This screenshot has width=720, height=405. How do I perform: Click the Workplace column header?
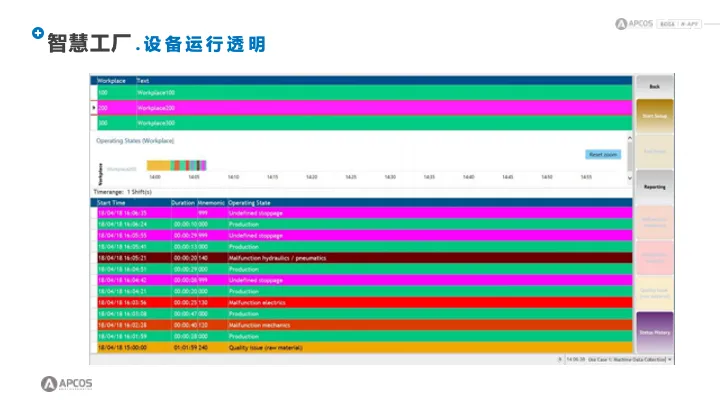point(112,80)
